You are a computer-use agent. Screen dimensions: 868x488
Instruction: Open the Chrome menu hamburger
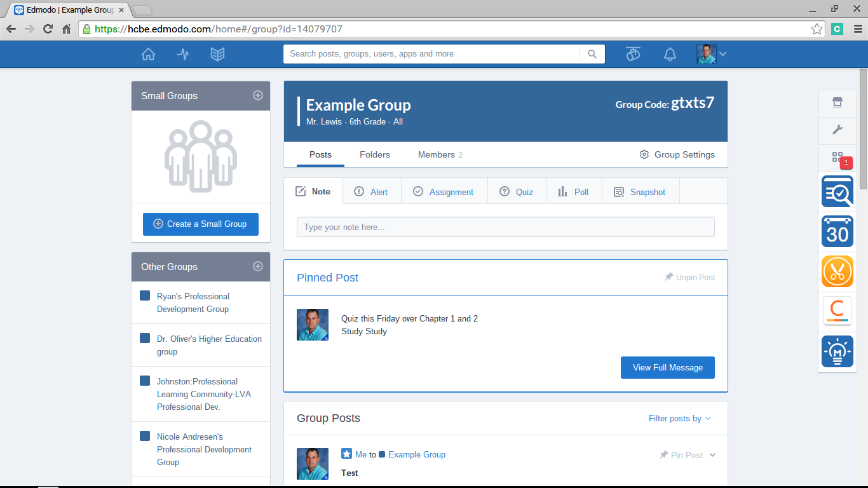[x=857, y=29]
